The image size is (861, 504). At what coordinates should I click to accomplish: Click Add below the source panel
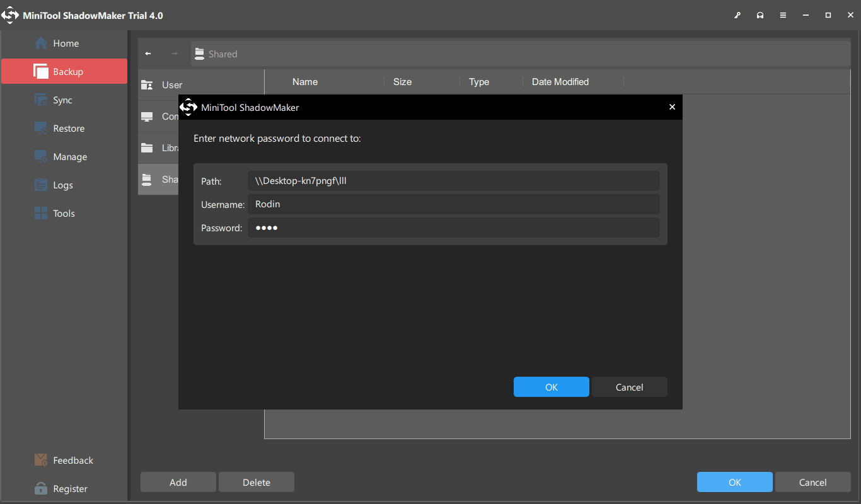pos(178,481)
